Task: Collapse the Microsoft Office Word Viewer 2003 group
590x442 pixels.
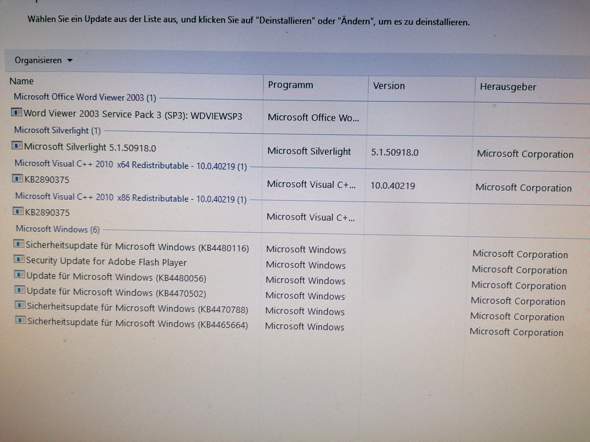Action: 85,97
